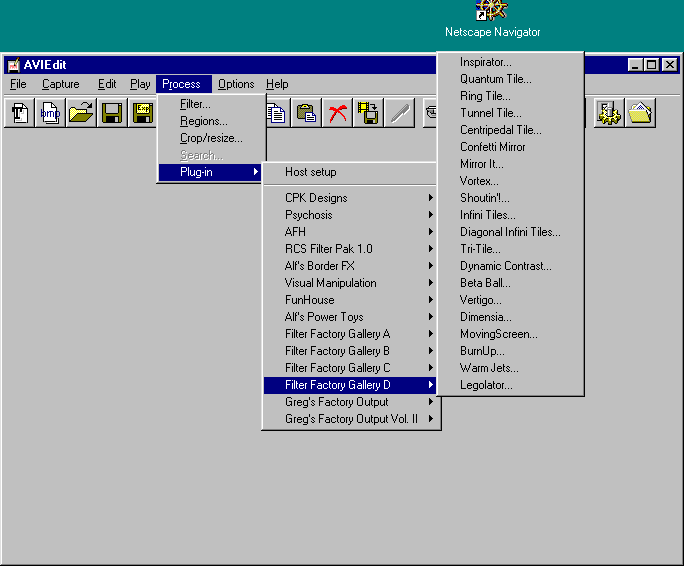Open the Options menu
The height and width of the screenshot is (566, 684).
coord(236,84)
